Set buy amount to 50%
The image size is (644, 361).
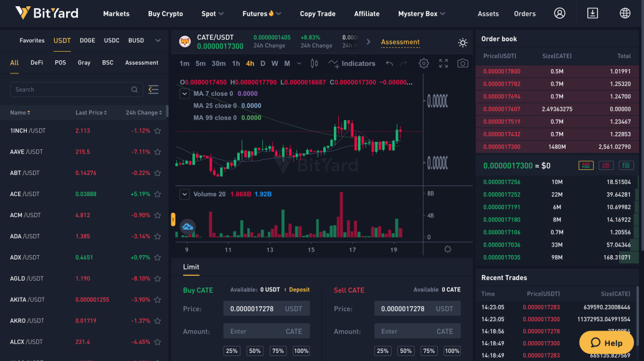(255, 351)
